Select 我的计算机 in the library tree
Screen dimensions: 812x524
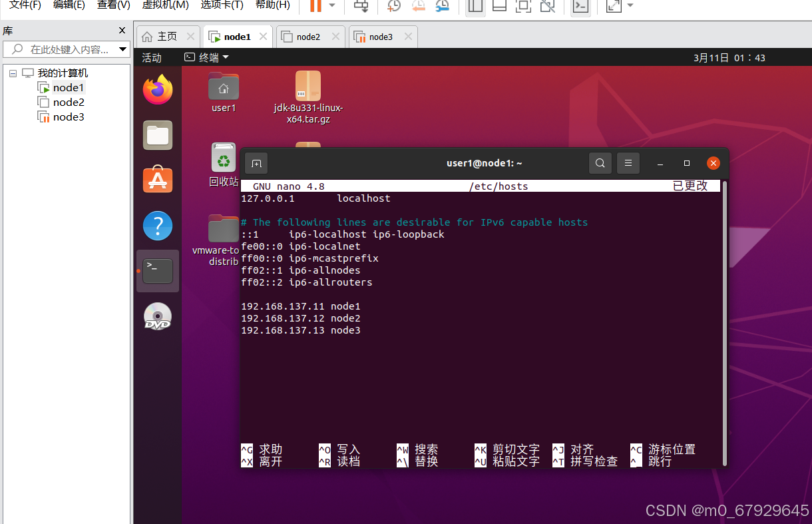point(63,73)
